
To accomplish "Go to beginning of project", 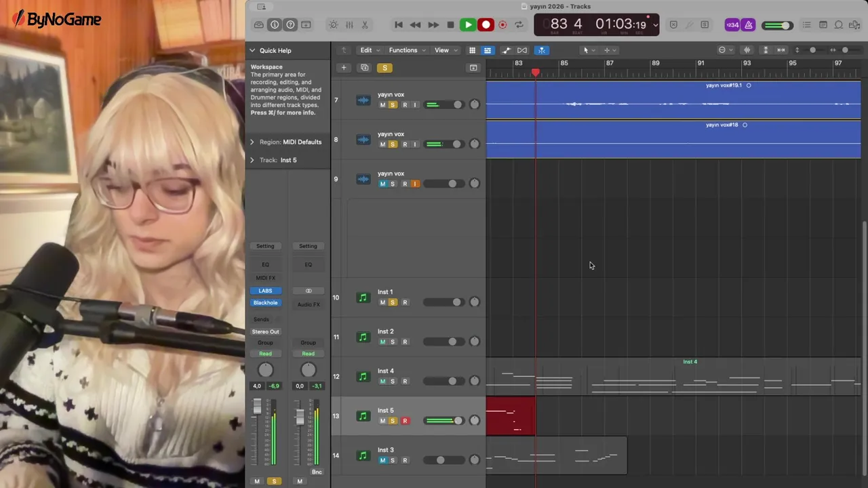I will coord(399,25).
